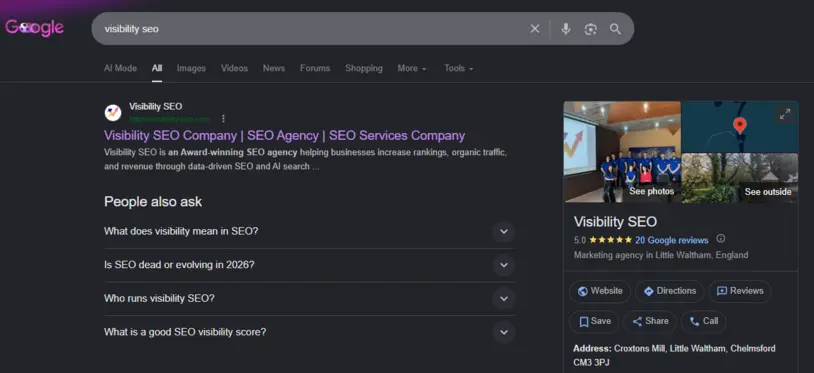Image resolution: width=814 pixels, height=373 pixels.
Task: Submit search with magnifier icon
Action: coord(615,29)
